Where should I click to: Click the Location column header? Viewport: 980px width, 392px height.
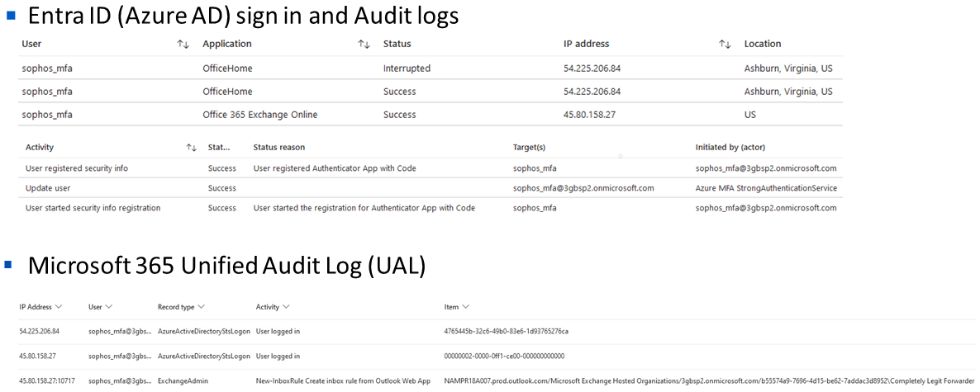(x=763, y=44)
